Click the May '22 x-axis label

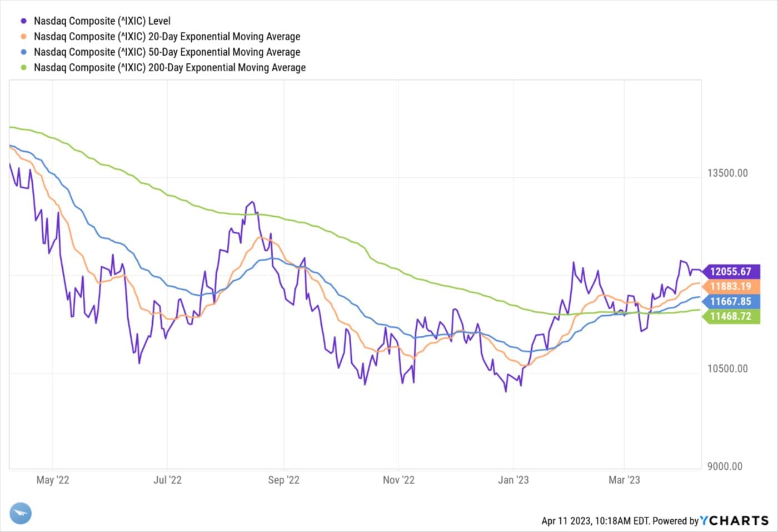point(53,480)
